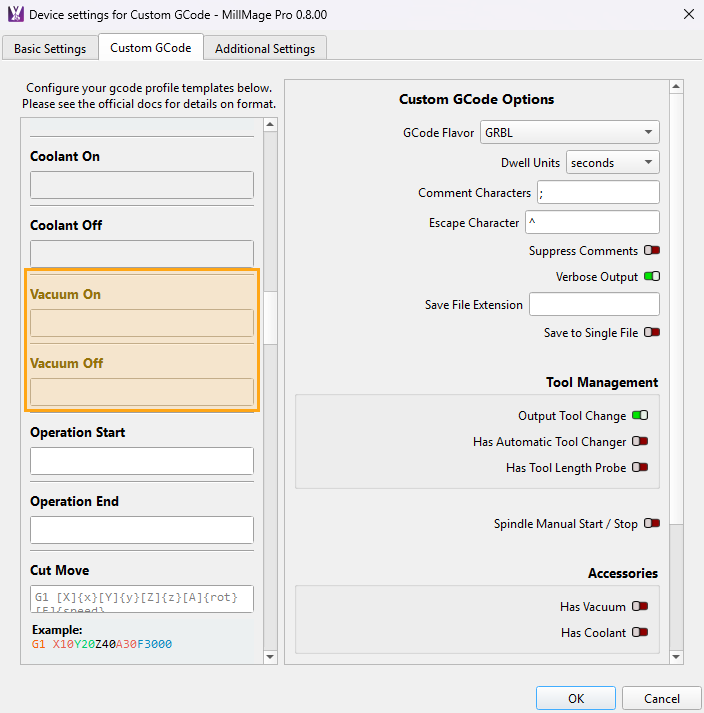Close the Device settings dialog window
The height and width of the screenshot is (713, 704).
[x=688, y=15]
